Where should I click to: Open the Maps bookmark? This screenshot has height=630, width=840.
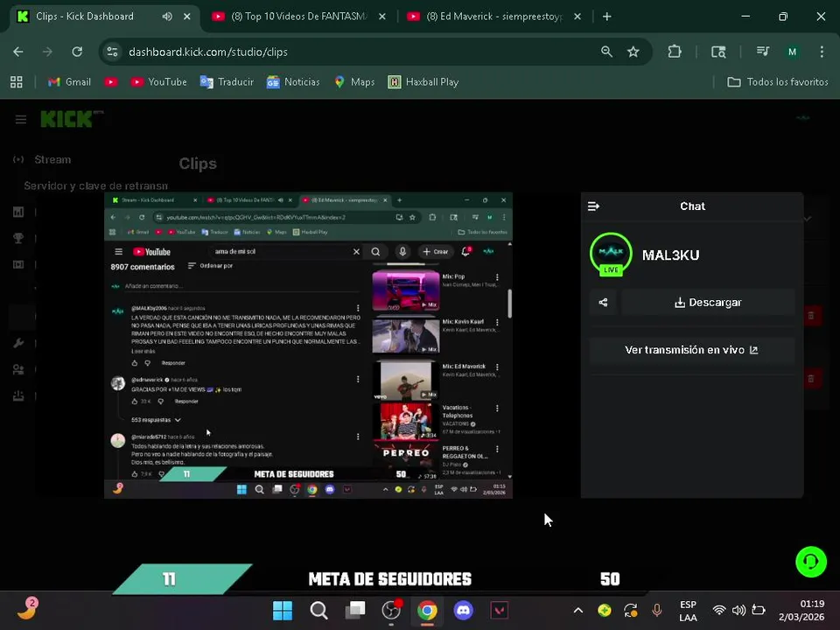tap(354, 82)
